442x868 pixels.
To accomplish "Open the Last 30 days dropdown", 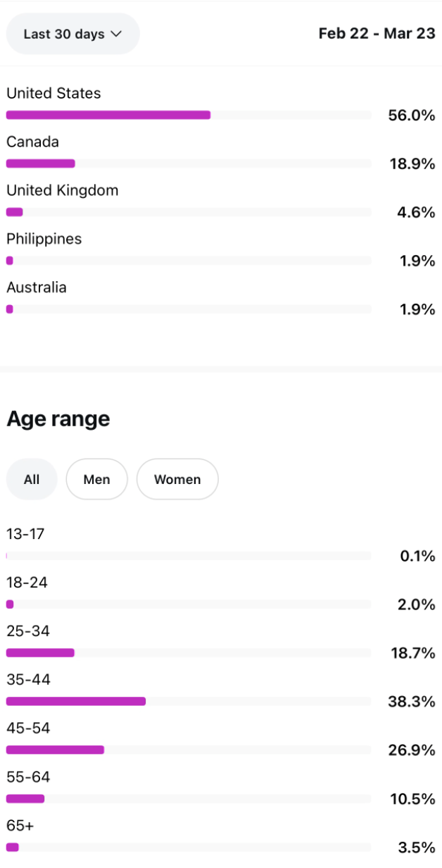I will [72, 34].
